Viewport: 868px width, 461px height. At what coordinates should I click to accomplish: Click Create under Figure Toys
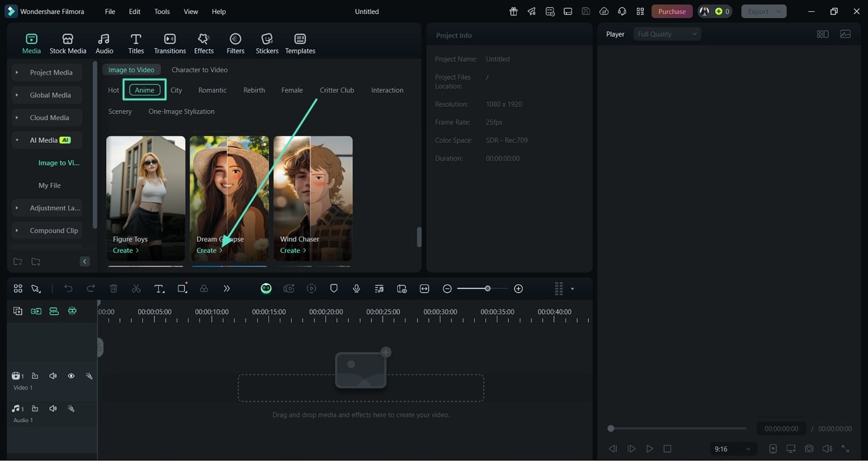(x=126, y=250)
